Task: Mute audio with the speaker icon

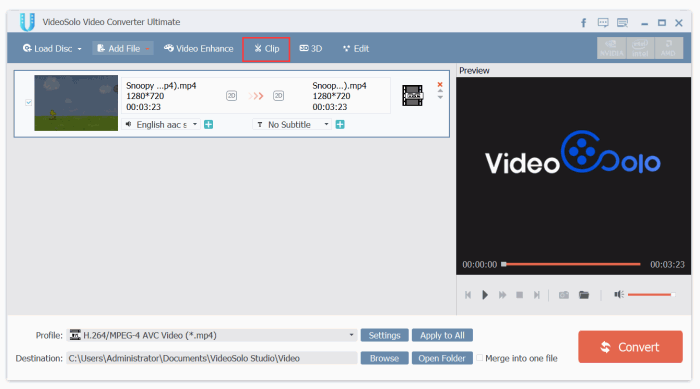Action: [619, 294]
